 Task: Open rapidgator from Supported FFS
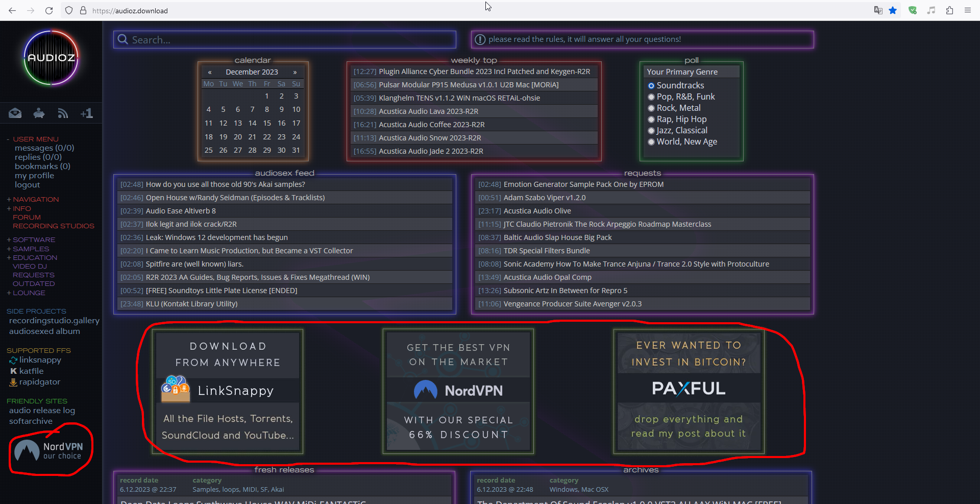[39, 381]
